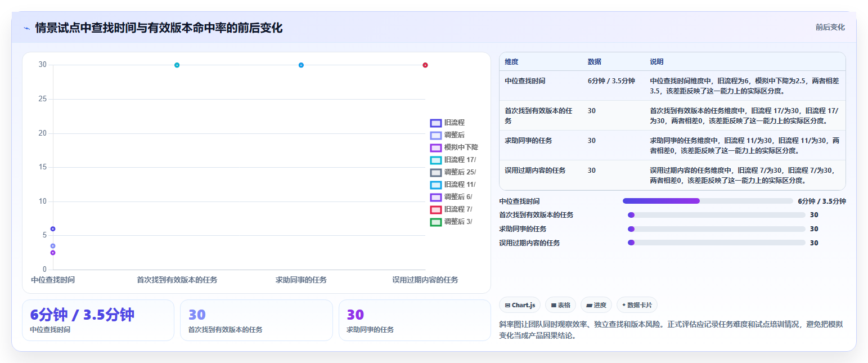Click the 首次找到有效版本的任务 progress bar
Viewport: 868px width, 363px height.
click(716, 215)
